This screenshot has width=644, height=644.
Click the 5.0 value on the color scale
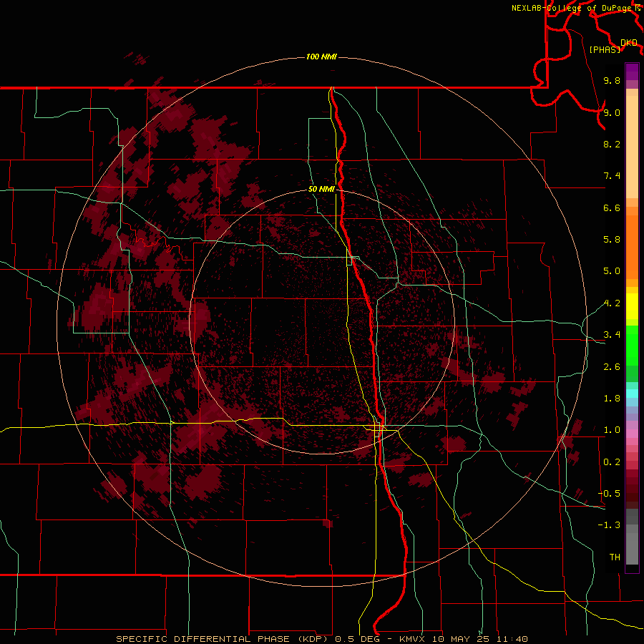coord(612,271)
